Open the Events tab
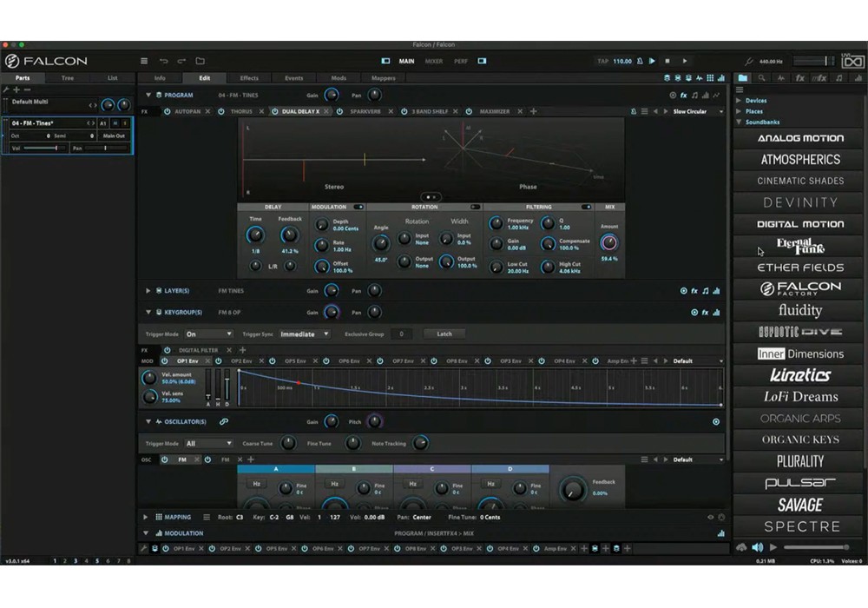The width and height of the screenshot is (868, 608). click(294, 78)
